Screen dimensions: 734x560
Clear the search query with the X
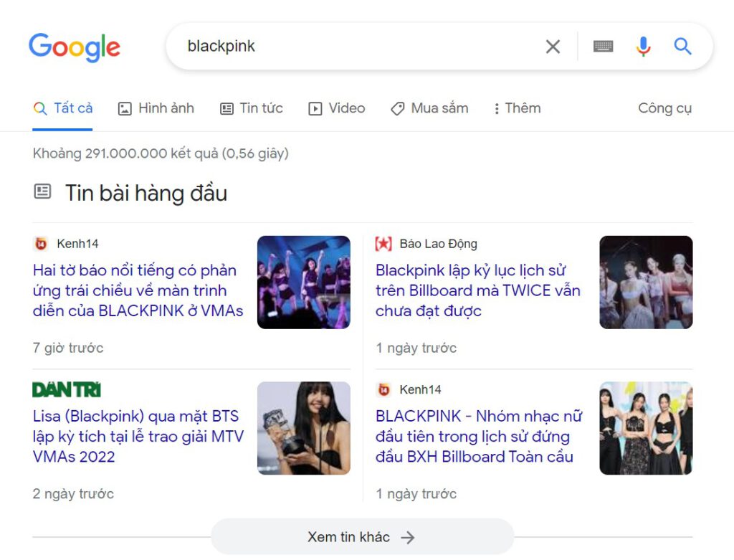click(x=553, y=46)
